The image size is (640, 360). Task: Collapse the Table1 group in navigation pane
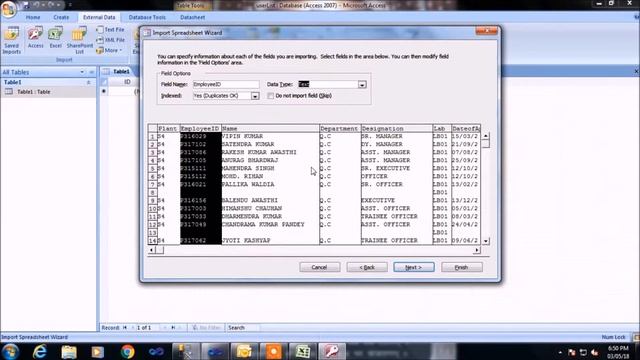89,82
